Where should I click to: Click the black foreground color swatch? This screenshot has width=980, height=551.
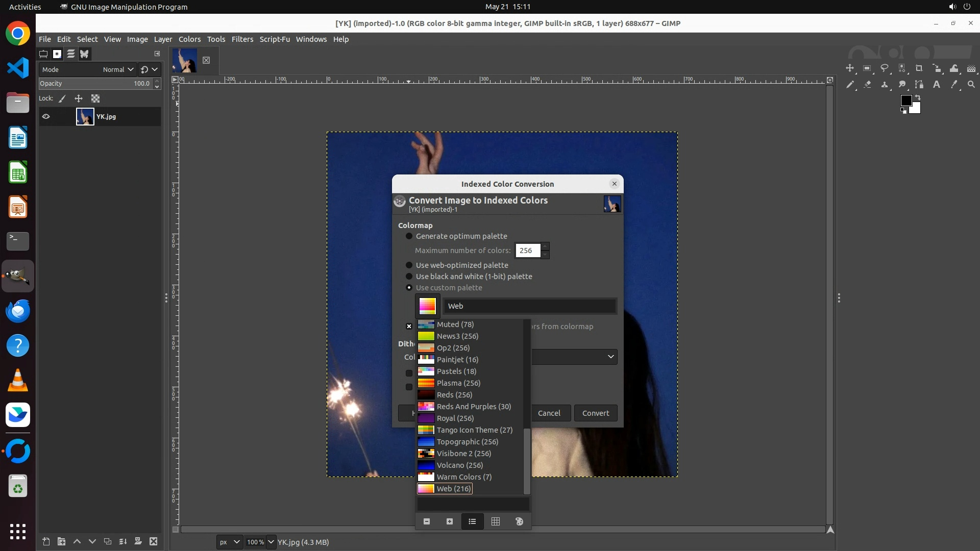tap(906, 101)
